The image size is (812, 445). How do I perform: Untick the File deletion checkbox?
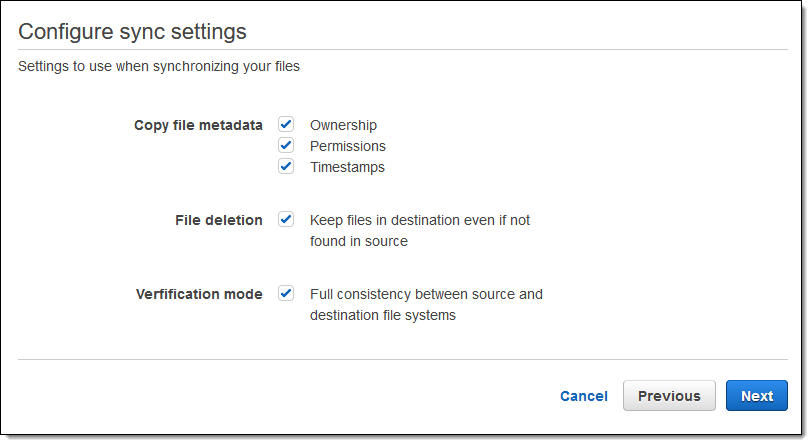click(x=286, y=219)
